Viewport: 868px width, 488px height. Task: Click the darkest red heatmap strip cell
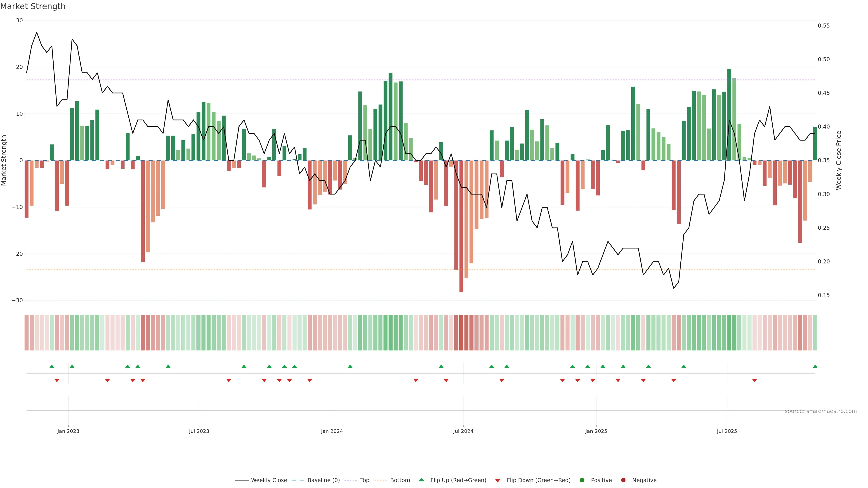point(461,332)
